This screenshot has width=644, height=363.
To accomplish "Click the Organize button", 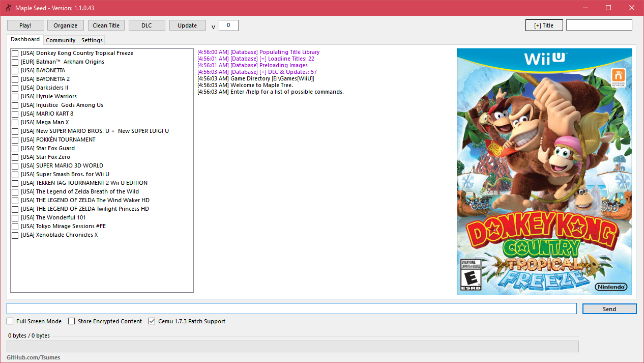I will (x=66, y=25).
